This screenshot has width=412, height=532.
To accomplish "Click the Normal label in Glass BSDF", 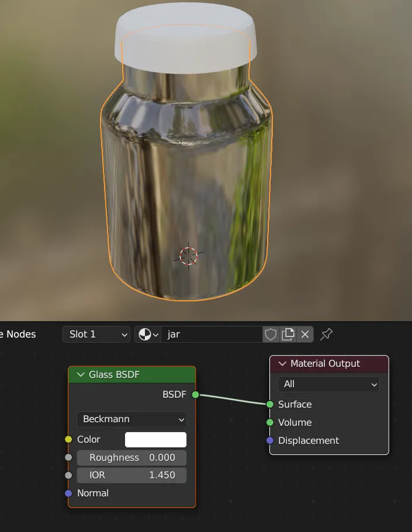I will pos(93,493).
